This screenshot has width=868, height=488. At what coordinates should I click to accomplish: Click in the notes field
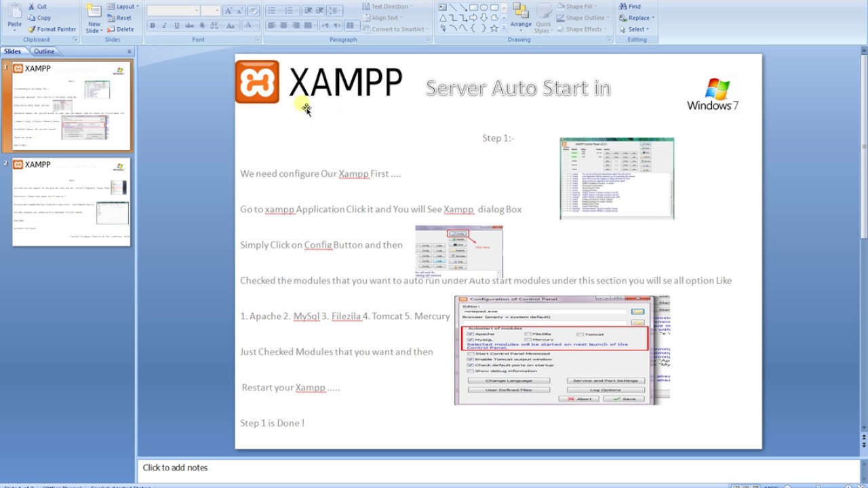[x=498, y=468]
